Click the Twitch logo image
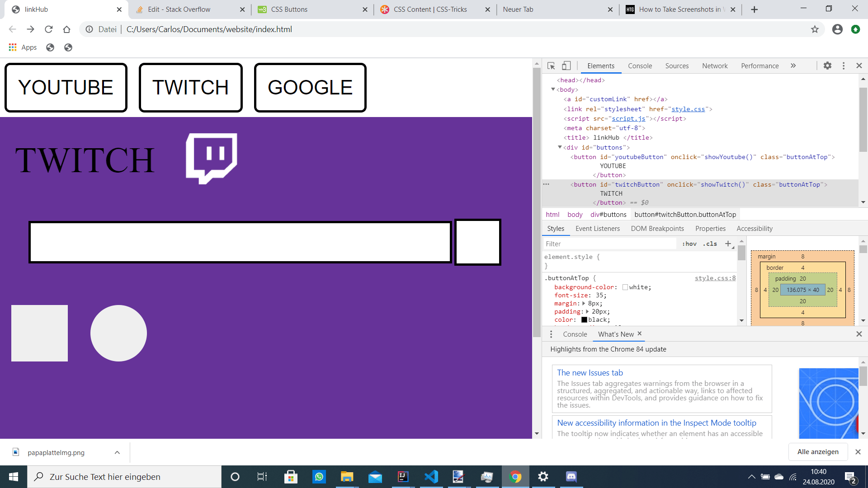The width and height of the screenshot is (868, 488). [212, 158]
